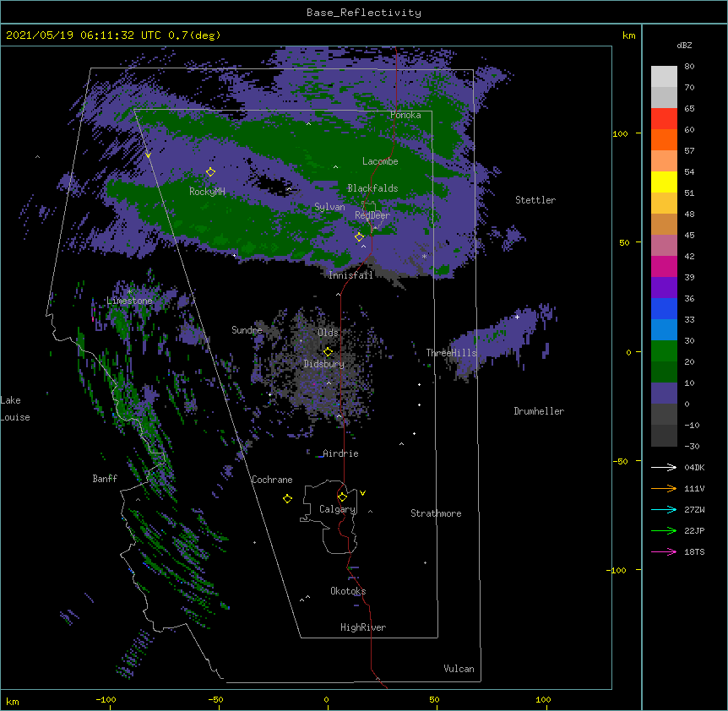This screenshot has height=711, width=728.
Task: Click the yellow km label at top-right of map
Action: (628, 35)
